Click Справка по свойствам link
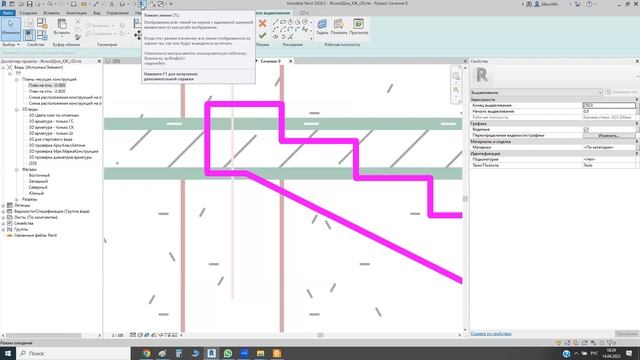The height and width of the screenshot is (360, 640). 491,334
